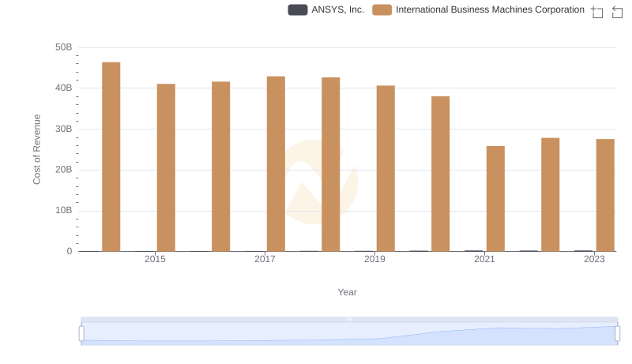Screen dimensions: 632x364
Task: Click the ANSYS, Inc. legend label
Action: 338,9
